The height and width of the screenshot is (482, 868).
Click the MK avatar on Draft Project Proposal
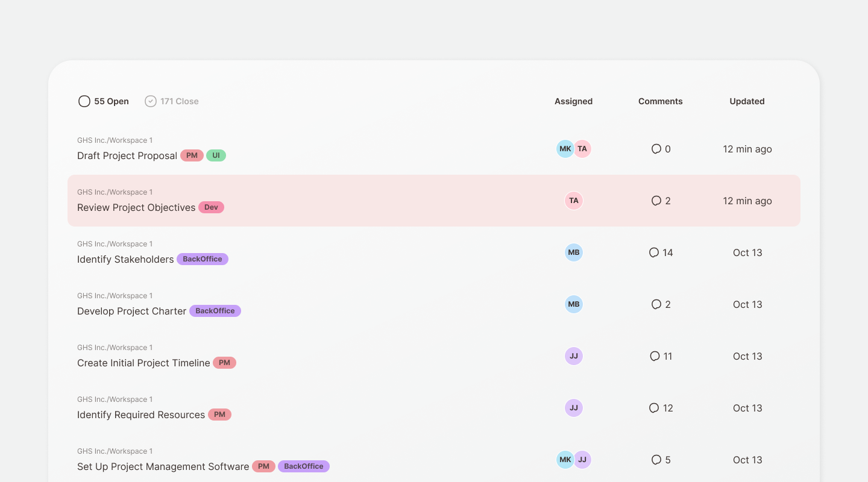point(565,149)
